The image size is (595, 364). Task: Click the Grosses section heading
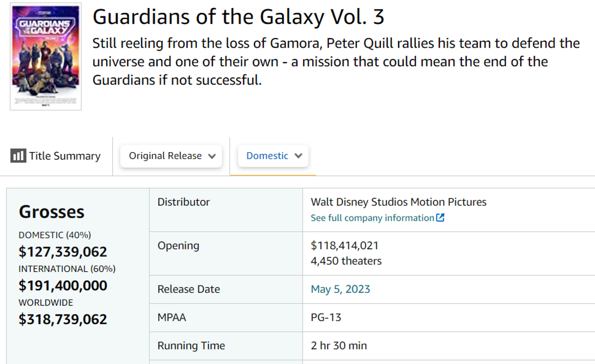pos(52,212)
